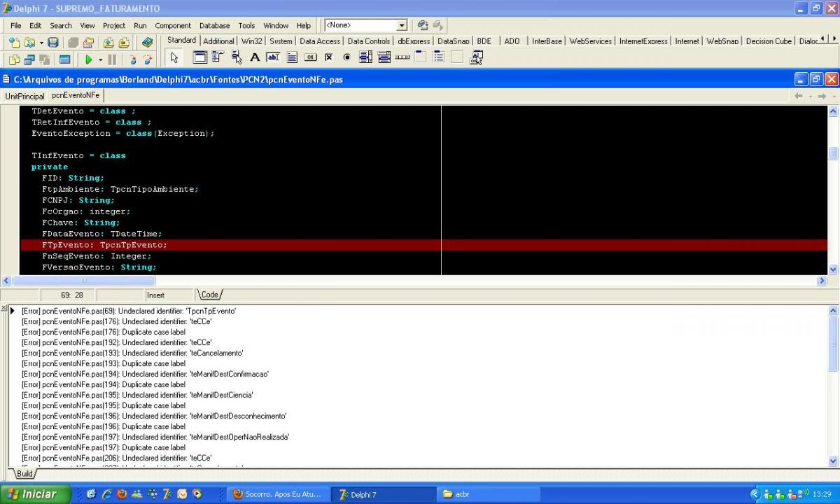Select the MainMenu component icon
The height and width of the screenshot is (504, 840).
point(218,58)
